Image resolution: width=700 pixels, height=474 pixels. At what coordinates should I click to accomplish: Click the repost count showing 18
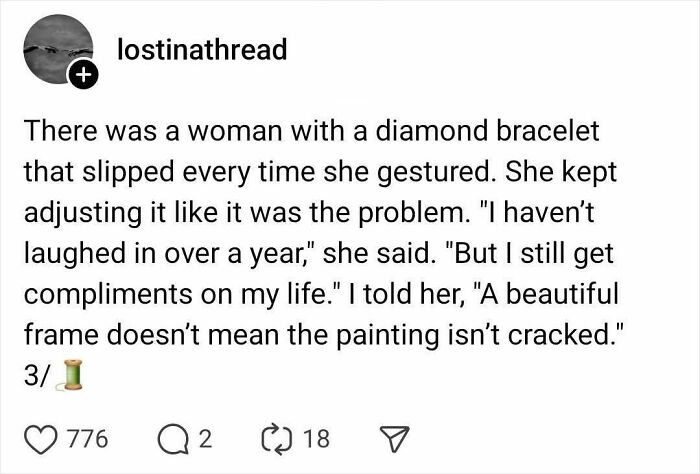[318, 439]
